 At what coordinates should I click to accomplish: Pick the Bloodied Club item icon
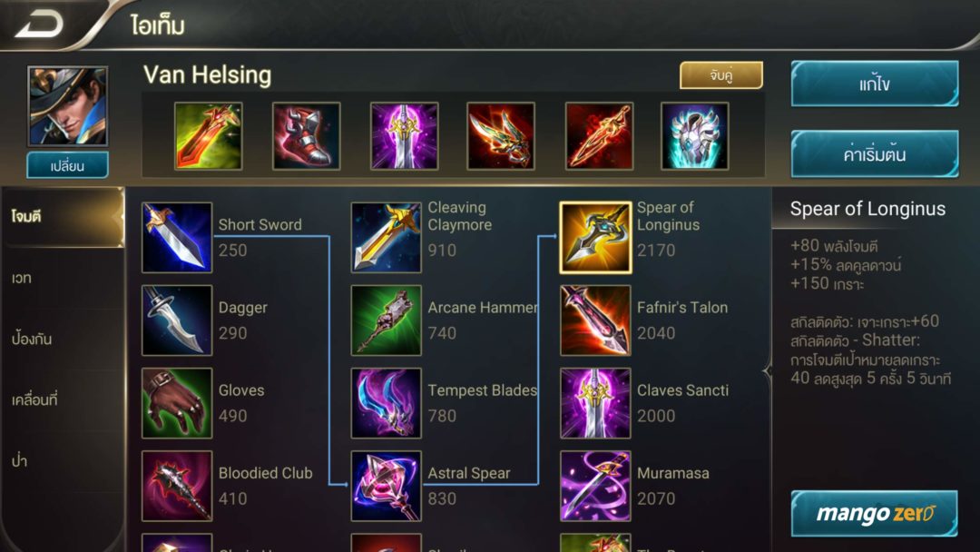coord(177,486)
